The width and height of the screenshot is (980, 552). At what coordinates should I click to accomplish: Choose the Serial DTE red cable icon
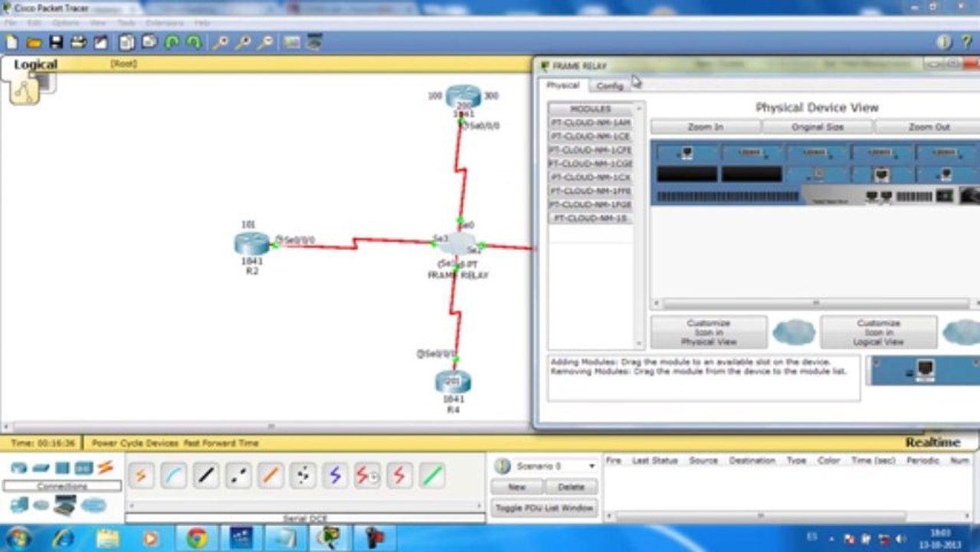399,476
